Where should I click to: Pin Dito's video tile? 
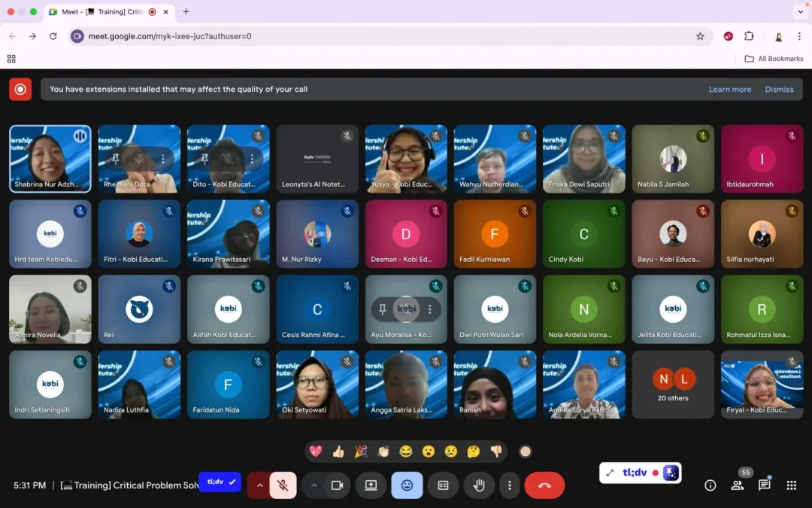(205, 159)
